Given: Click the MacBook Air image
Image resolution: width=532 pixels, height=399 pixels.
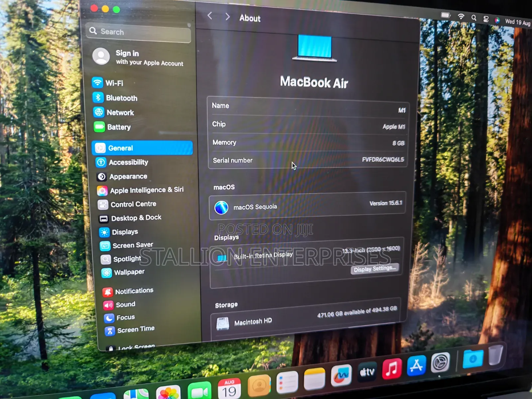Looking at the screenshot, I should (x=315, y=48).
